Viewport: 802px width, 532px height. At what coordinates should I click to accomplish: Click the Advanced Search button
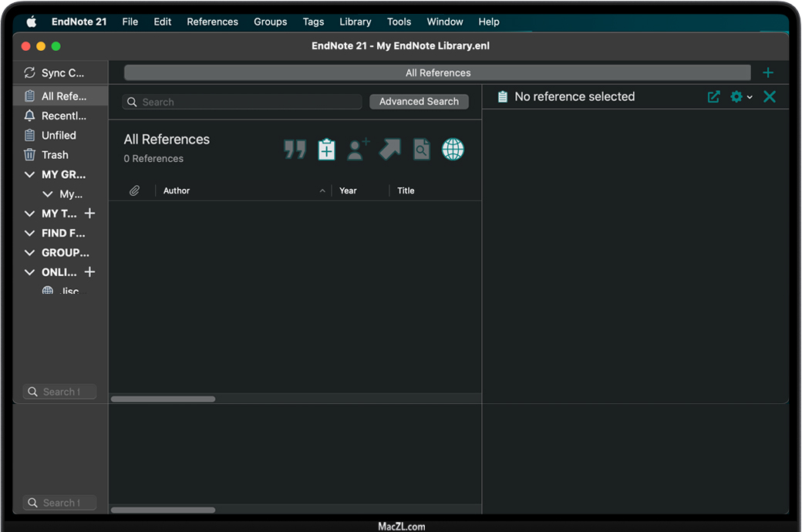tap(419, 102)
